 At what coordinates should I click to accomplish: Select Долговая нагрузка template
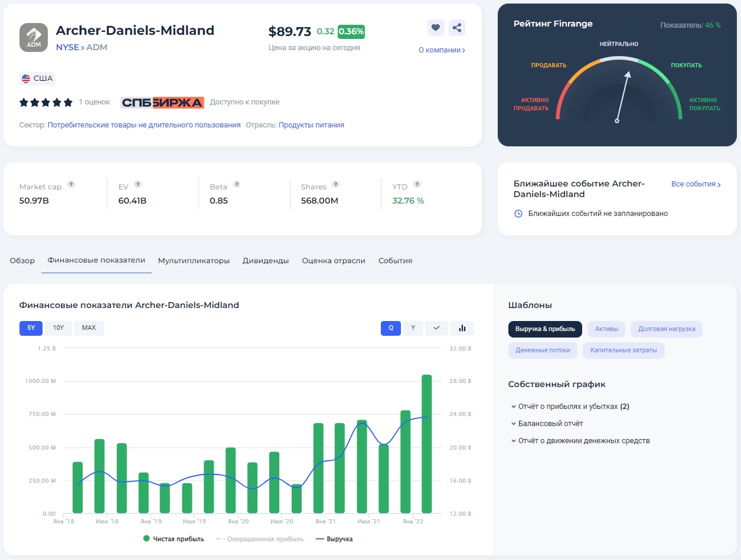[667, 329]
